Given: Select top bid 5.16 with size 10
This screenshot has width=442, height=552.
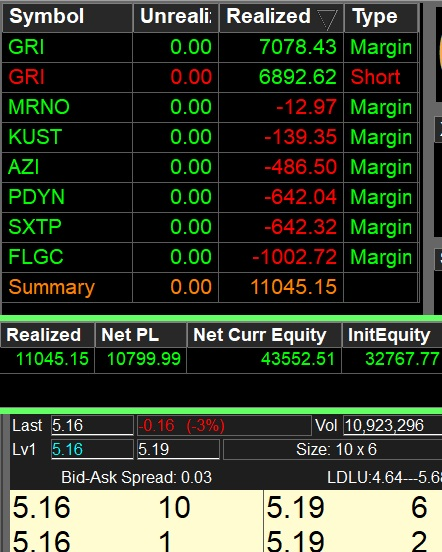Looking at the screenshot, I should (x=137, y=507).
